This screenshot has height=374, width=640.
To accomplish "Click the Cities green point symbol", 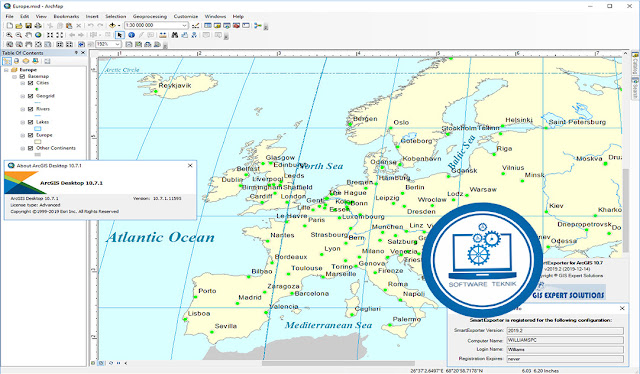I will point(37,89).
